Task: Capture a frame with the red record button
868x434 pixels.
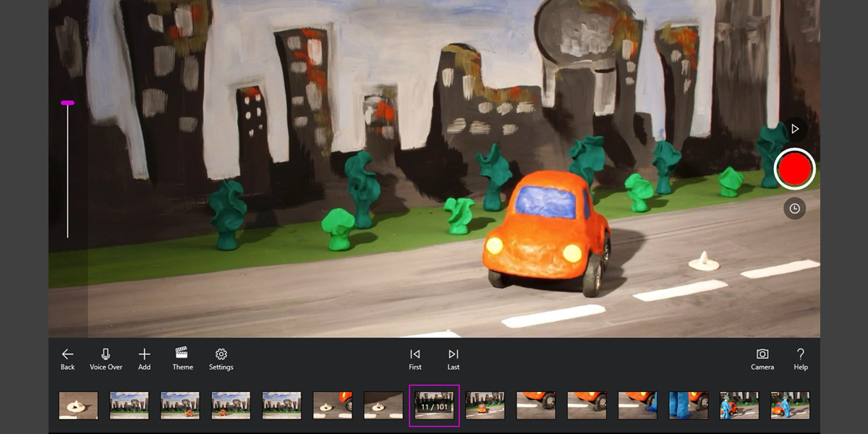Action: click(794, 169)
